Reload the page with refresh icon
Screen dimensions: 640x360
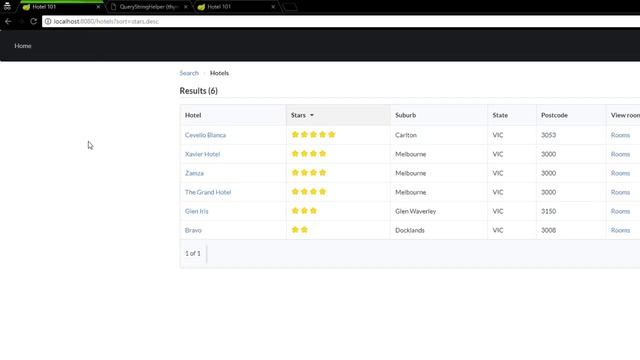coord(33,21)
